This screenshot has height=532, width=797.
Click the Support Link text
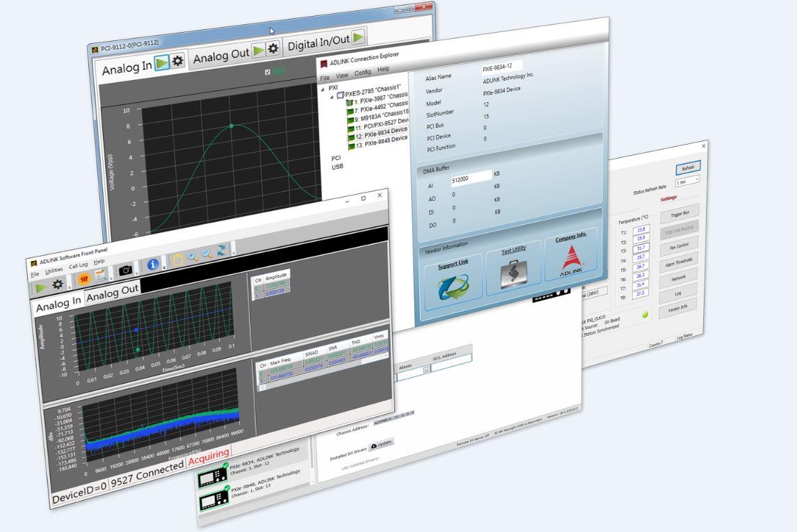[x=453, y=264]
